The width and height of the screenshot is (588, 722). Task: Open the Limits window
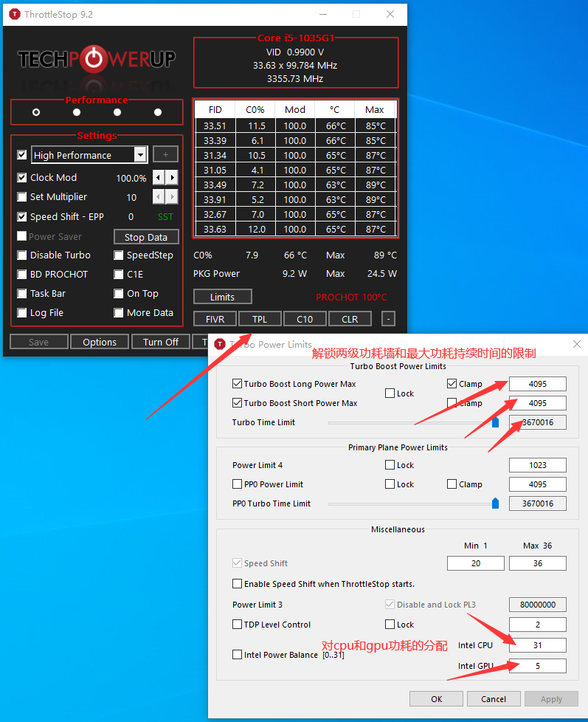click(x=222, y=297)
